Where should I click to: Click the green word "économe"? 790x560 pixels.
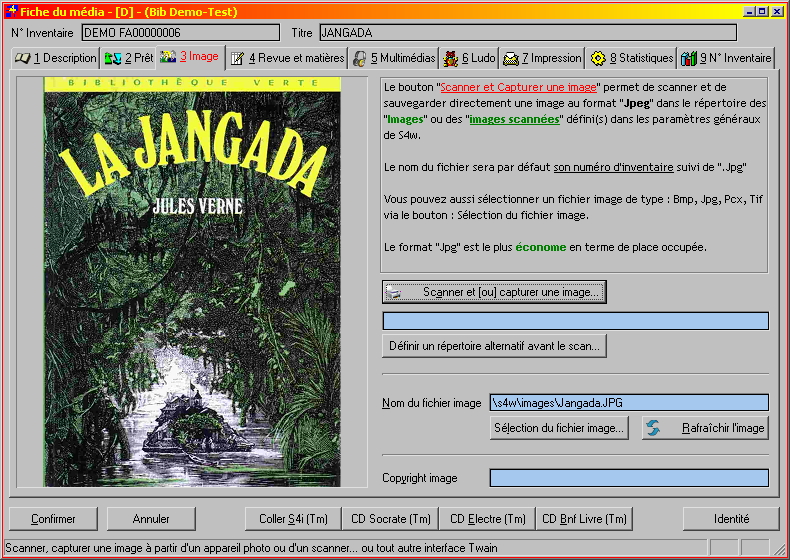point(541,247)
